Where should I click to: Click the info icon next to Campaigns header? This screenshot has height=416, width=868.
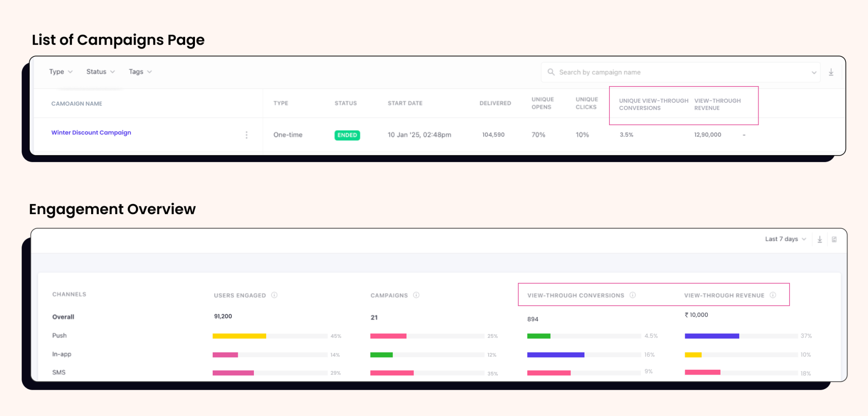416,295
